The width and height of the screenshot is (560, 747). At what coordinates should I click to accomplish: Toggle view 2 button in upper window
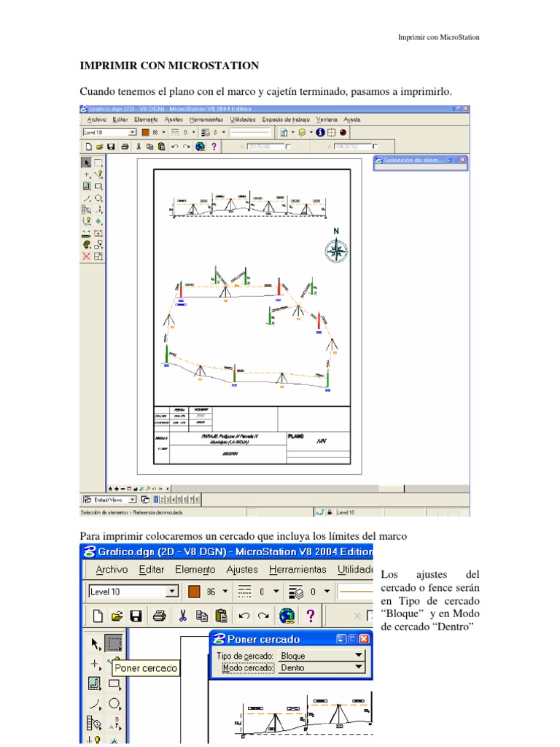pyautogui.click(x=162, y=500)
